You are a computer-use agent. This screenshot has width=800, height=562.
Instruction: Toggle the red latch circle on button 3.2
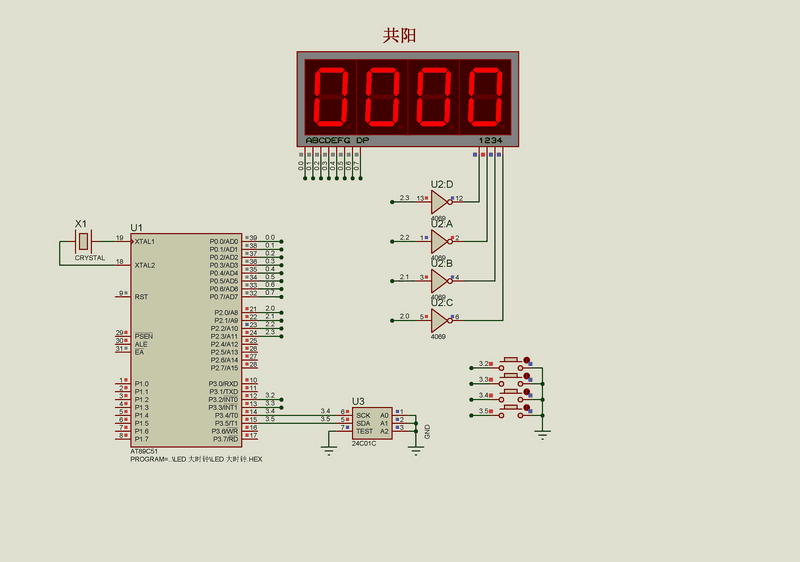[x=527, y=360]
